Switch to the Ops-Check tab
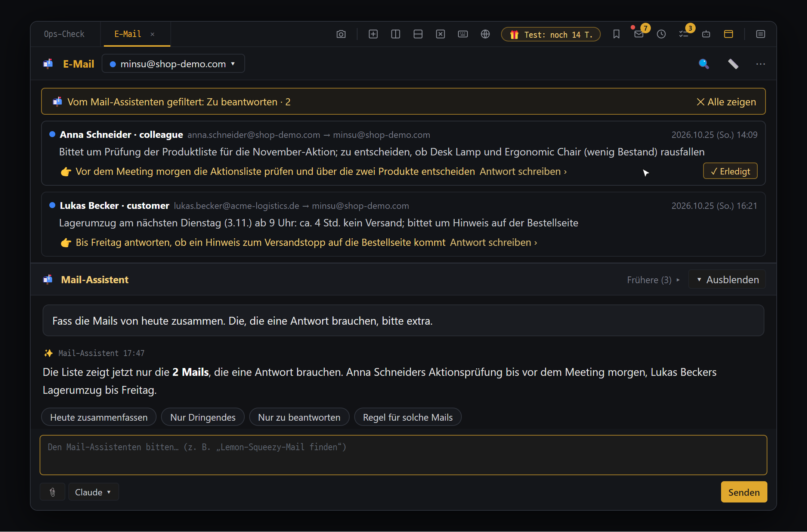Screen dimensions: 807x532 click(x=64, y=34)
